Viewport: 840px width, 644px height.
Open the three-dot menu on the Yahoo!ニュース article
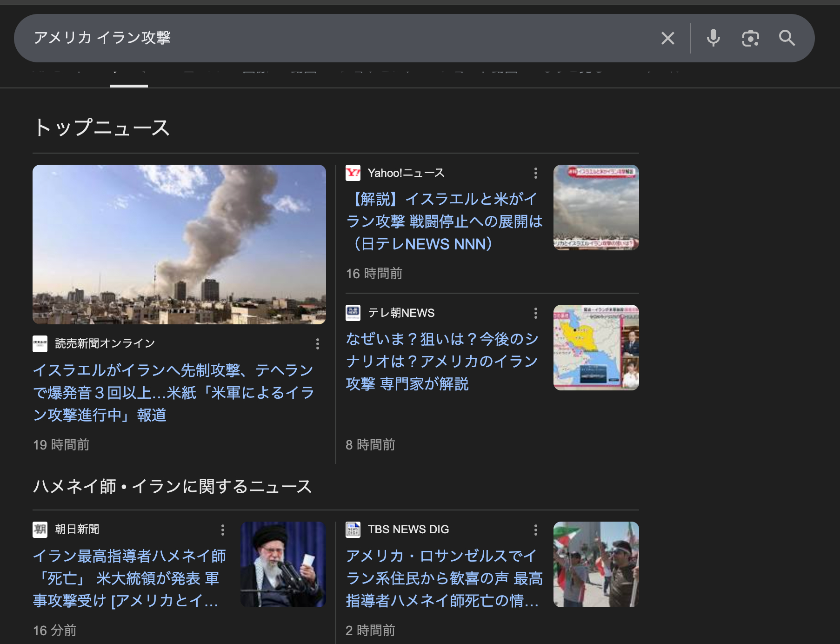(535, 174)
